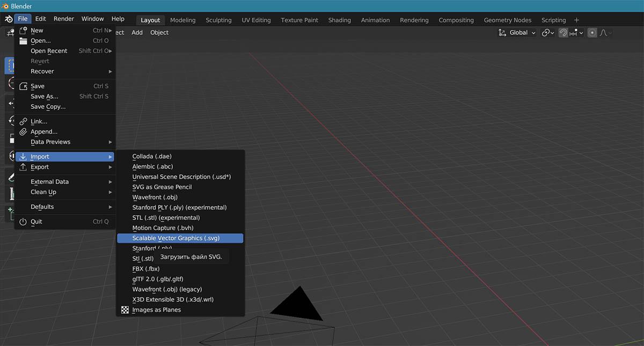The height and width of the screenshot is (346, 644).
Task: Click the New file icon in File menu
Action: click(x=23, y=31)
